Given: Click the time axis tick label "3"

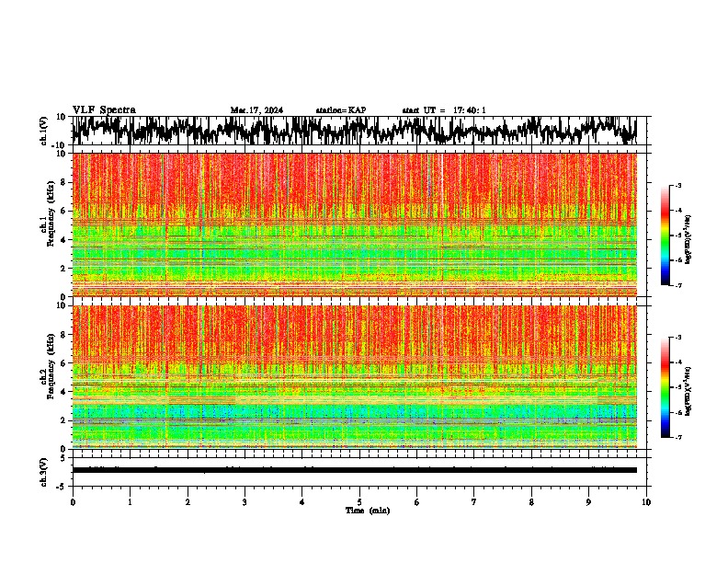Looking at the screenshot, I should (245, 502).
